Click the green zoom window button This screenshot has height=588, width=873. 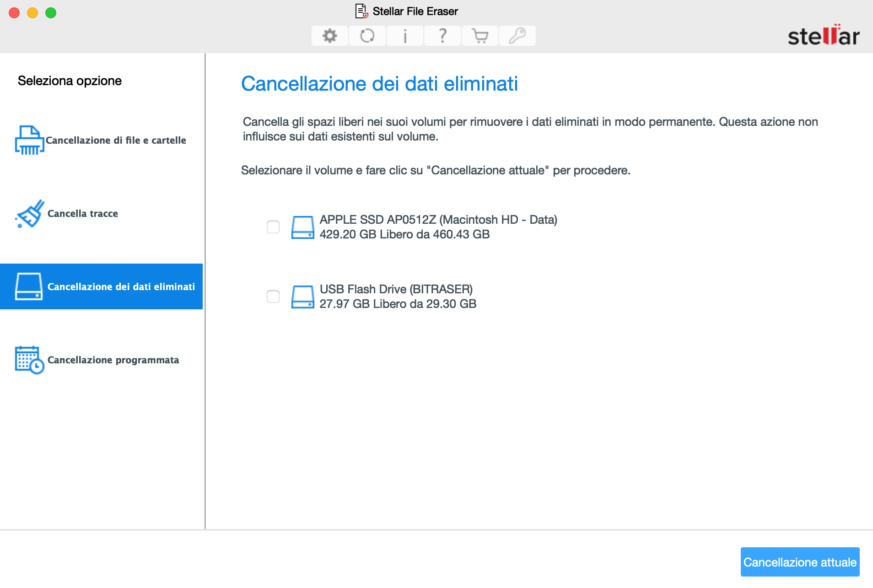click(x=51, y=13)
